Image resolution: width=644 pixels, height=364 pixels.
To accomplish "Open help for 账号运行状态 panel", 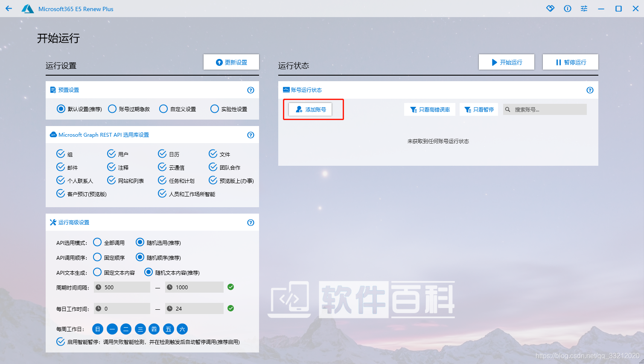I will click(x=590, y=90).
